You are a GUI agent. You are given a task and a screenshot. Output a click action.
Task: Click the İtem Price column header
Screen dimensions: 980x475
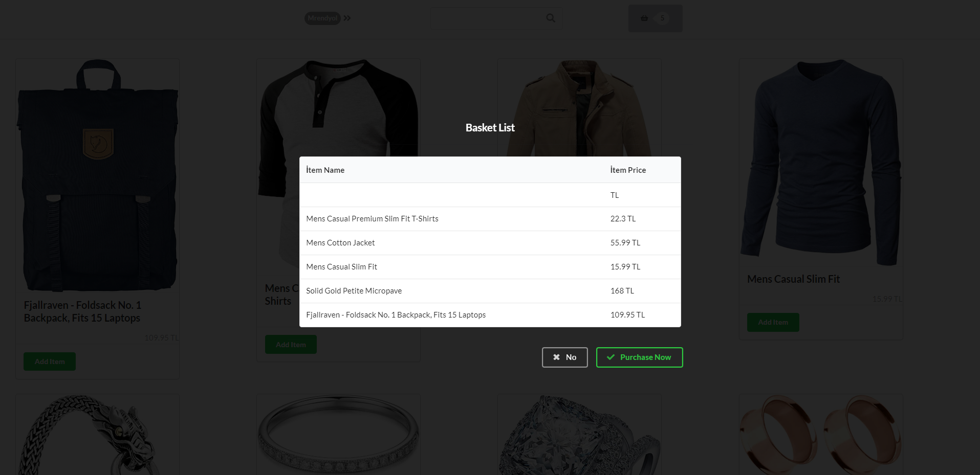coord(628,170)
